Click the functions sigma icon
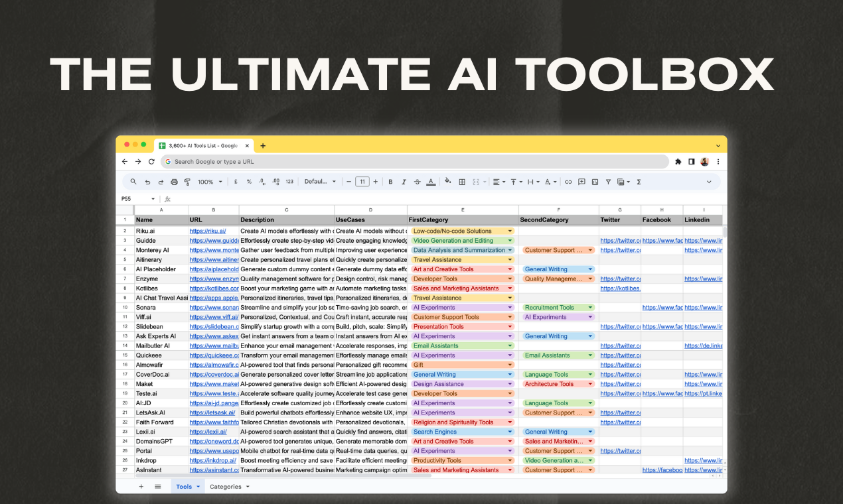 pos(639,182)
